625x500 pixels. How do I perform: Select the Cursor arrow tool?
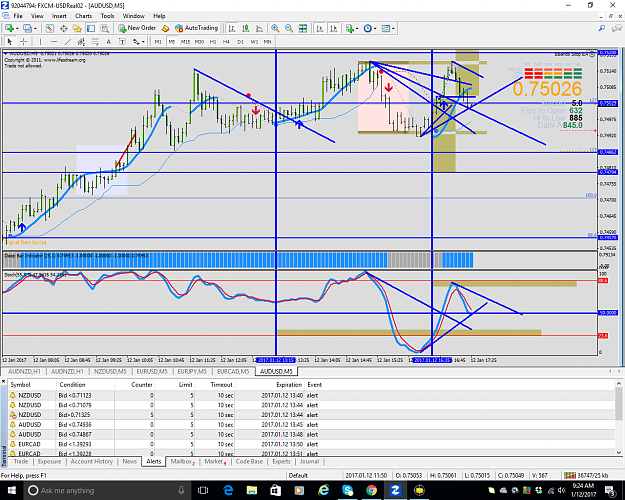tap(10, 41)
